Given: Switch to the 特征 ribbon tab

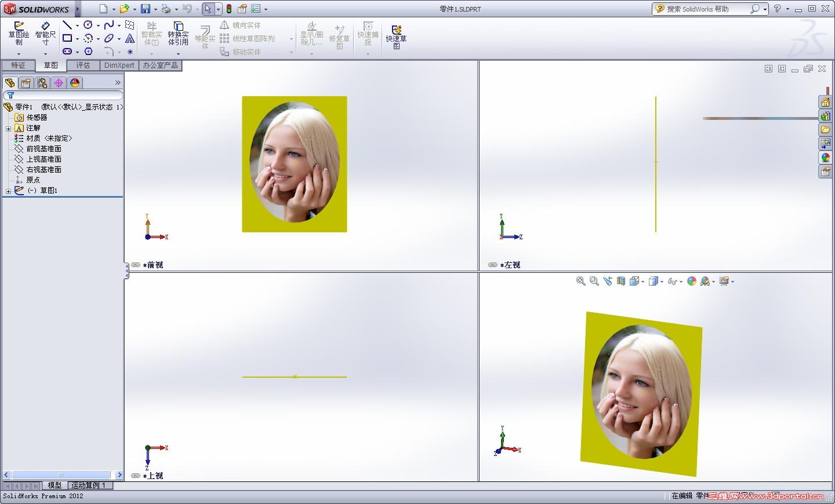Looking at the screenshot, I should [x=18, y=65].
